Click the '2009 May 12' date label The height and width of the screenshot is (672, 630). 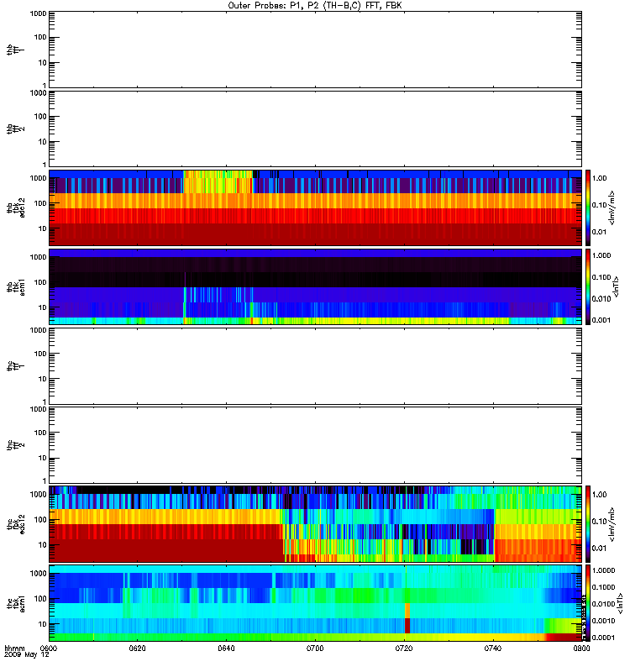coord(27,655)
